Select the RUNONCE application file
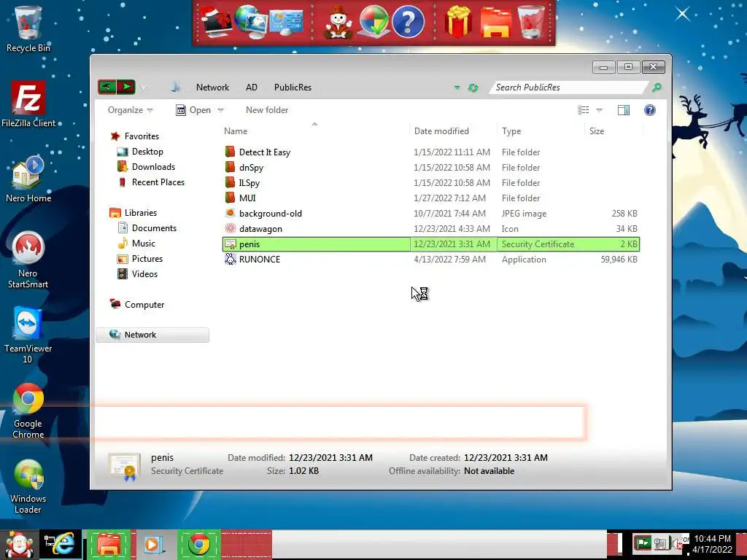Image resolution: width=747 pixels, height=560 pixels. (252, 259)
